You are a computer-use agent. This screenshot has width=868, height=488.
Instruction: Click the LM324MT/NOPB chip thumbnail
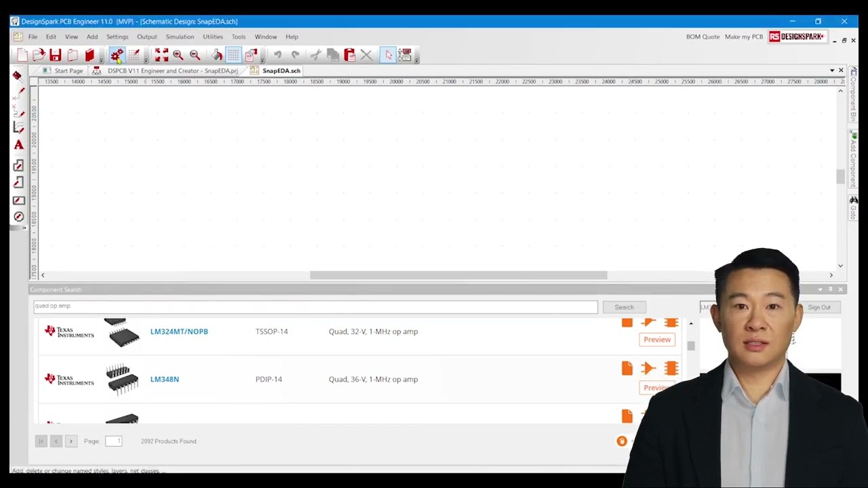pos(122,333)
